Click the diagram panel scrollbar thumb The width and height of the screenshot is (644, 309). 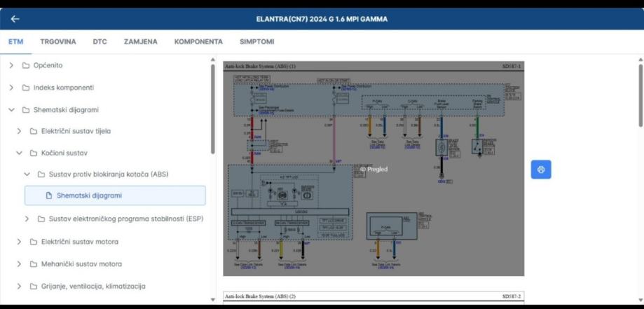[640, 95]
